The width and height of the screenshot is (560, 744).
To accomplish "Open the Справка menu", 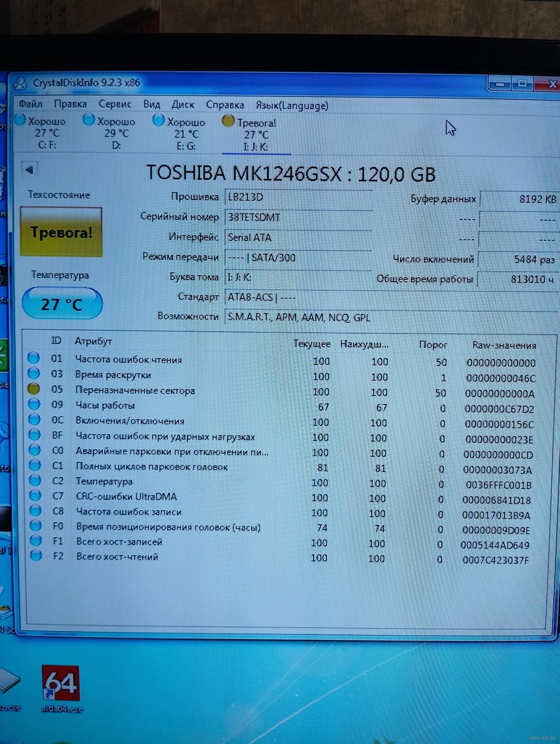I will click(x=225, y=105).
